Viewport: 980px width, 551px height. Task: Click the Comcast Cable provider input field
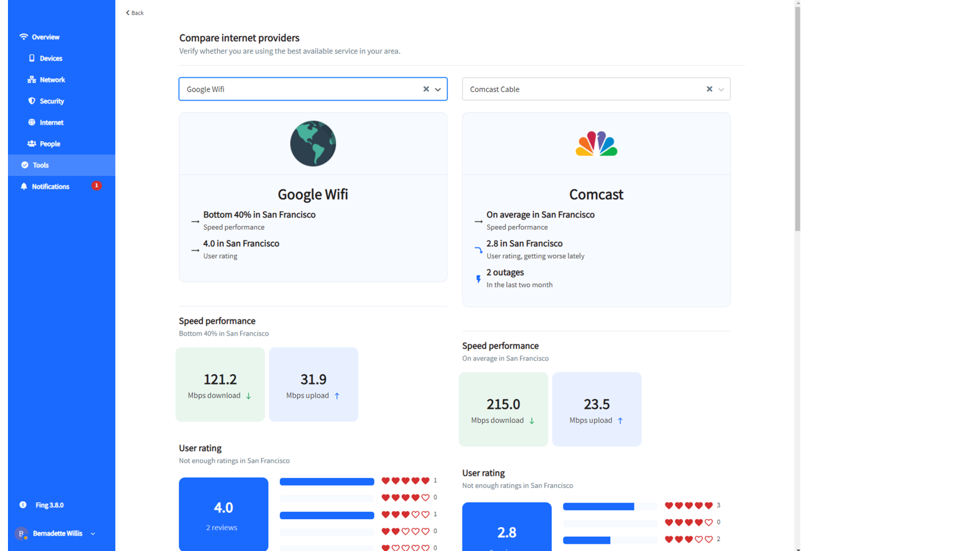pyautogui.click(x=596, y=89)
